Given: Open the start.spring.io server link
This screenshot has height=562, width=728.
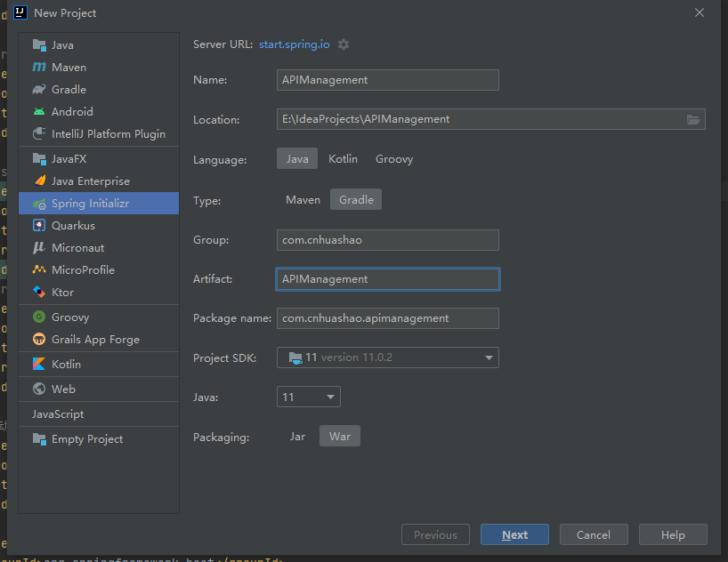Looking at the screenshot, I should 295,44.
